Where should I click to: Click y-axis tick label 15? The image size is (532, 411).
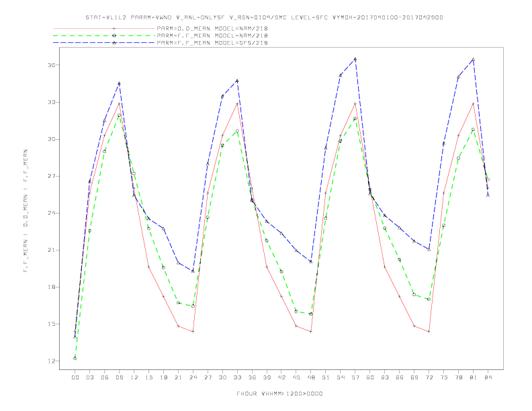tap(51, 324)
